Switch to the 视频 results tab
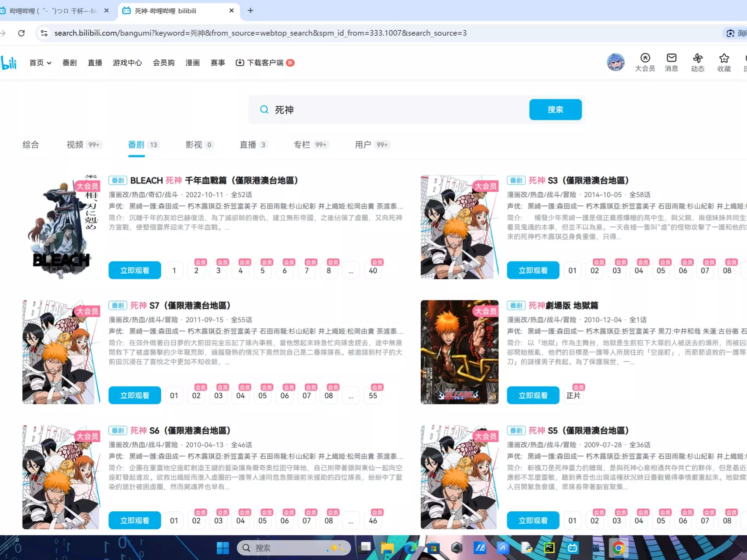This screenshot has height=560, width=747. point(75,145)
